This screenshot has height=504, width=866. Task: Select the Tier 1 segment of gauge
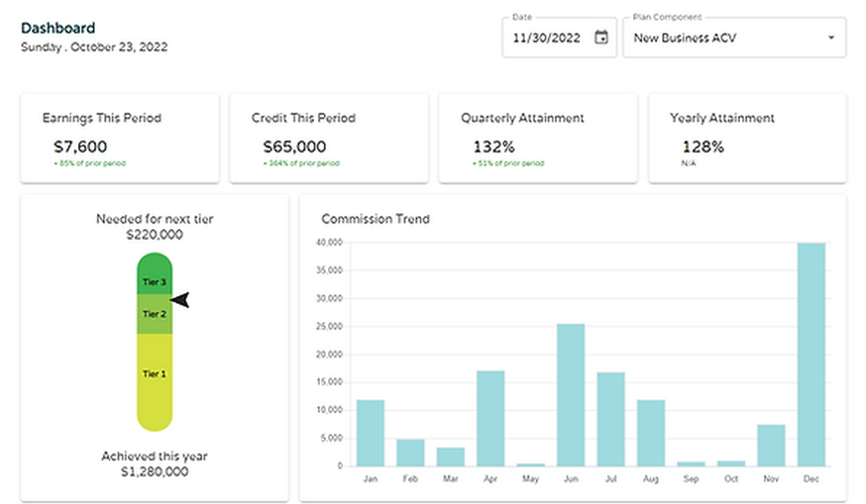coord(155,382)
